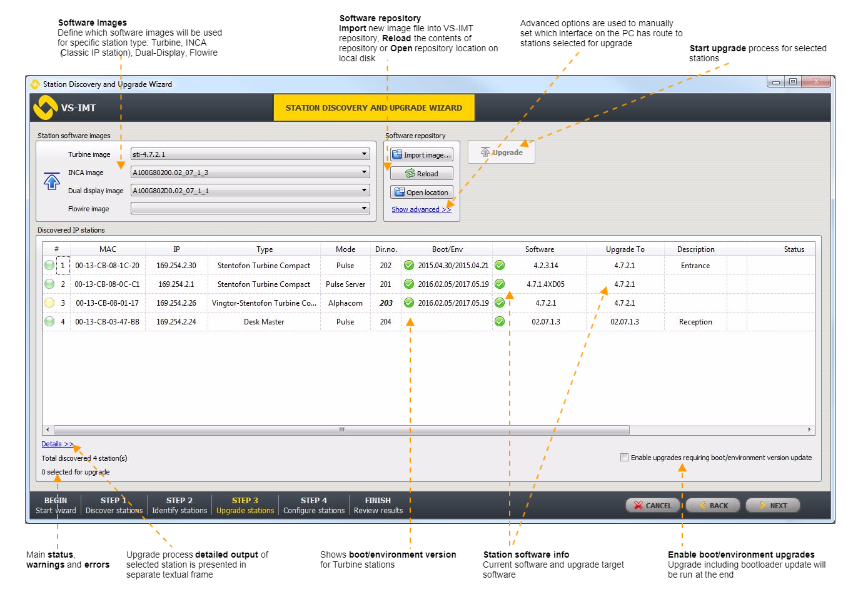Switch to Step 4 Configure stations
This screenshot has width=868, height=592.
pyautogui.click(x=314, y=505)
